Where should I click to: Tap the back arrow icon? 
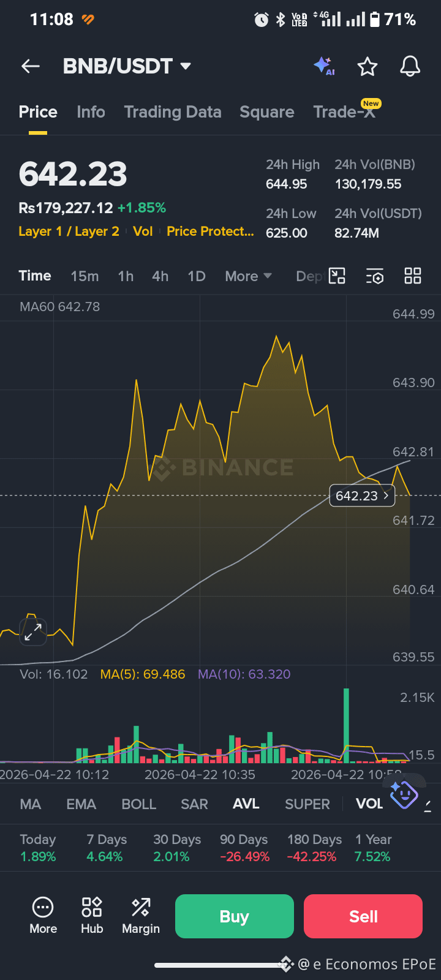tap(31, 66)
